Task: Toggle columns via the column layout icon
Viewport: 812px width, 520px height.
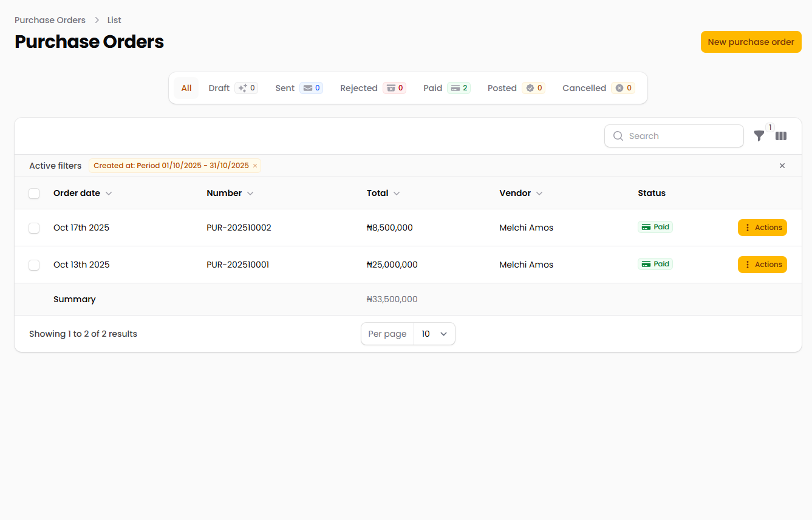Action: pos(781,136)
